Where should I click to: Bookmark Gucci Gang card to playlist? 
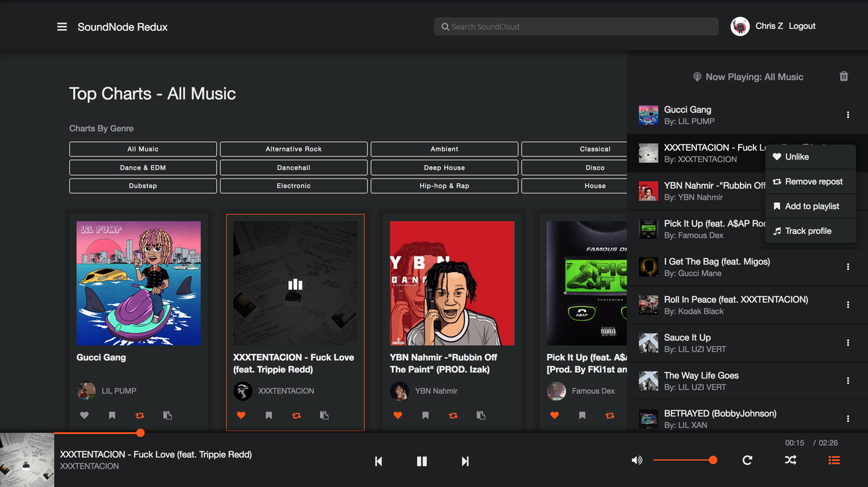pos(112,415)
